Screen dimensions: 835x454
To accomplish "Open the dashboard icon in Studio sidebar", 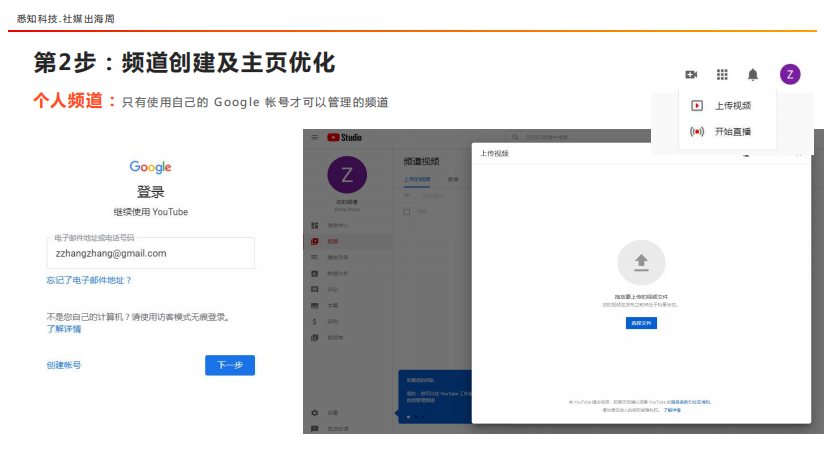I will click(x=315, y=226).
